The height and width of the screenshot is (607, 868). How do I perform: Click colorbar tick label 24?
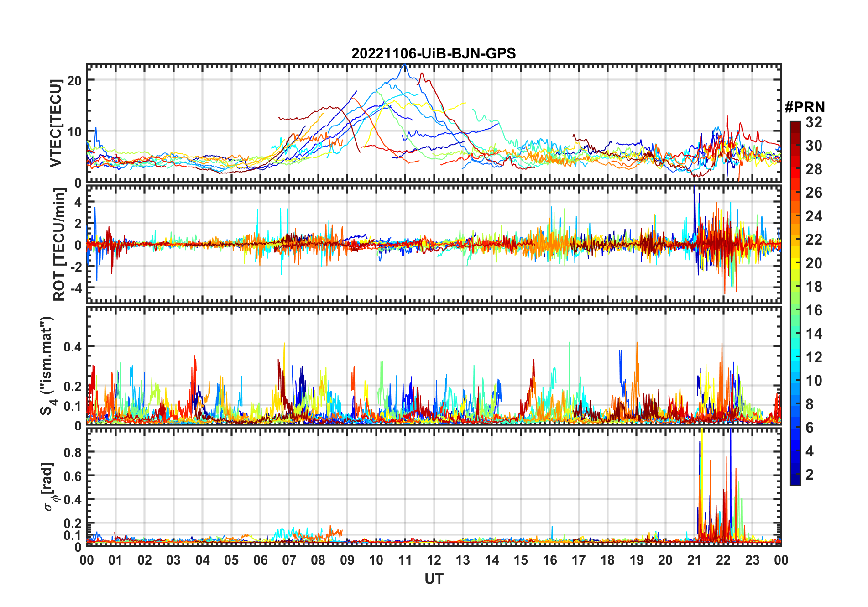click(814, 216)
